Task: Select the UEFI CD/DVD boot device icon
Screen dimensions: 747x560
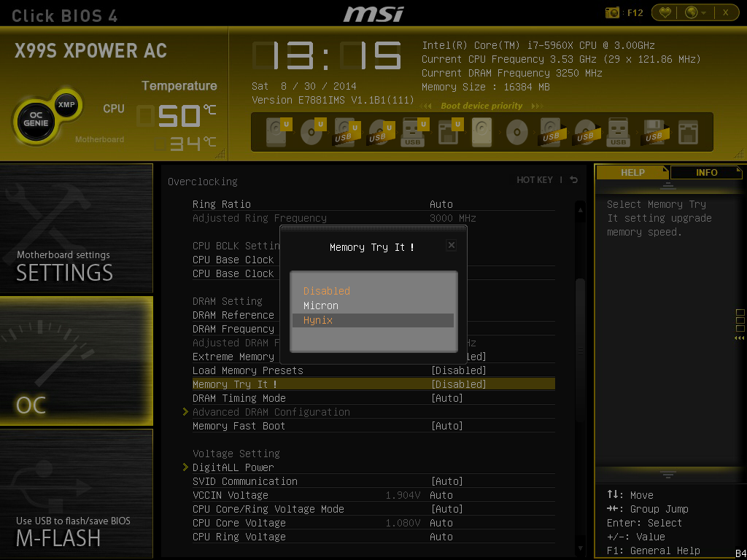Action: click(312, 132)
